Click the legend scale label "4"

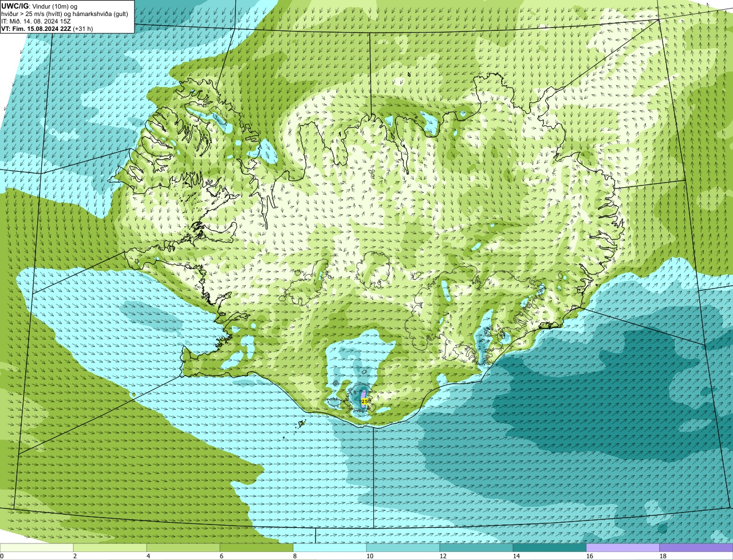[148, 556]
